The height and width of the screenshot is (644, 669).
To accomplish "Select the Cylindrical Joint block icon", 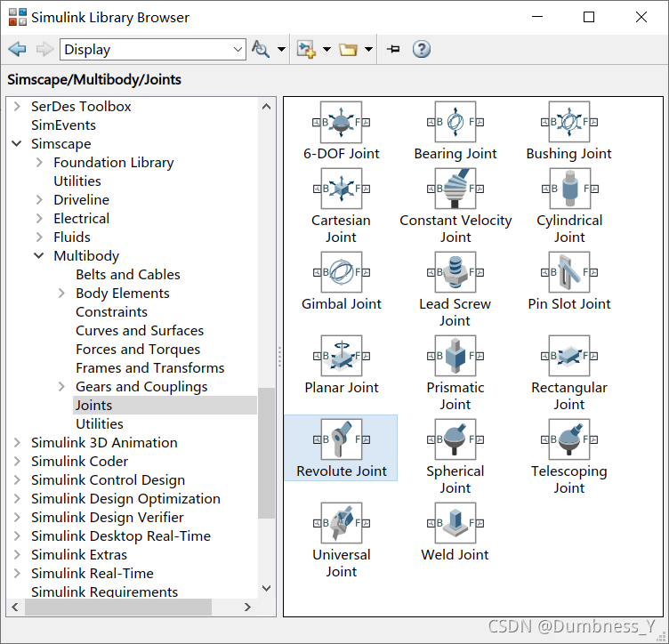I will (x=569, y=189).
